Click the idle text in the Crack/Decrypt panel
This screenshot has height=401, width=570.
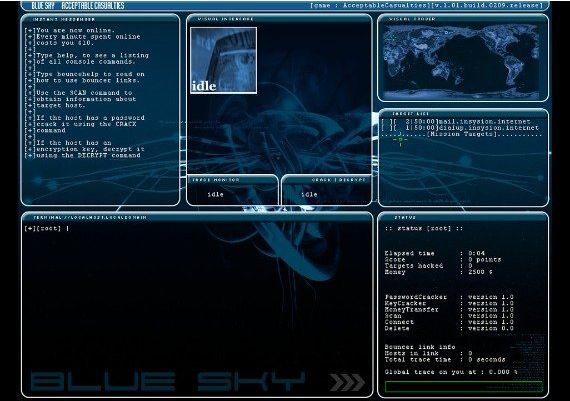click(x=309, y=195)
